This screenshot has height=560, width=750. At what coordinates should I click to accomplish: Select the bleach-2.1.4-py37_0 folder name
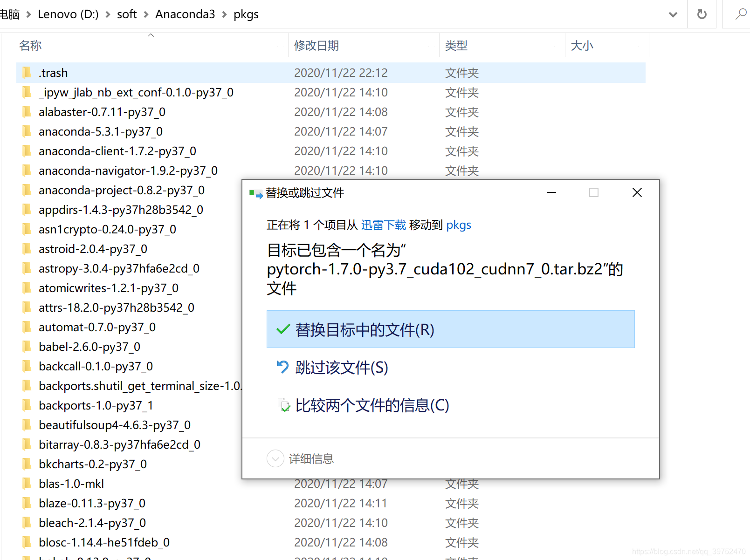coord(92,523)
